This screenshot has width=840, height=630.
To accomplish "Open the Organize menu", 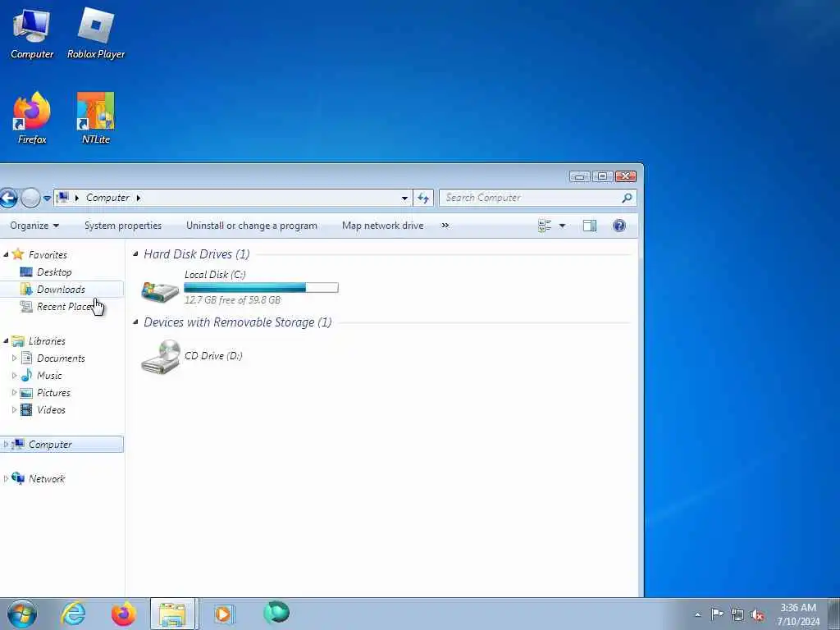I will (x=34, y=226).
